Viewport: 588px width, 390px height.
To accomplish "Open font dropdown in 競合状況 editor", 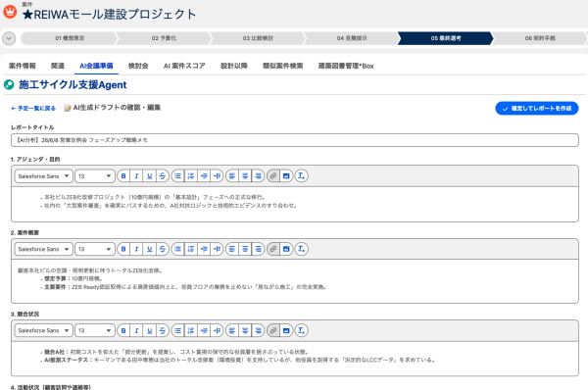I will (43, 331).
